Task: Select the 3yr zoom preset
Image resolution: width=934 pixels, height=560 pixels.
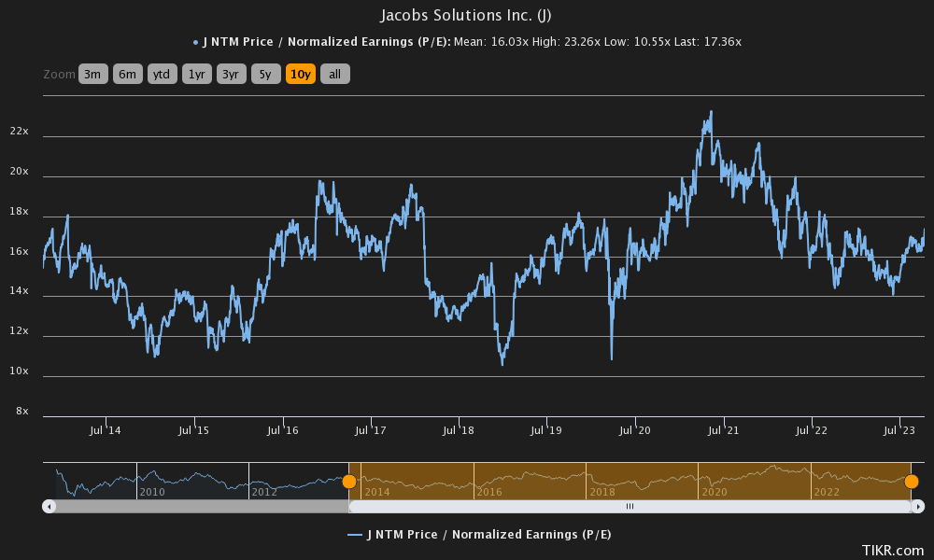Action: click(x=231, y=74)
